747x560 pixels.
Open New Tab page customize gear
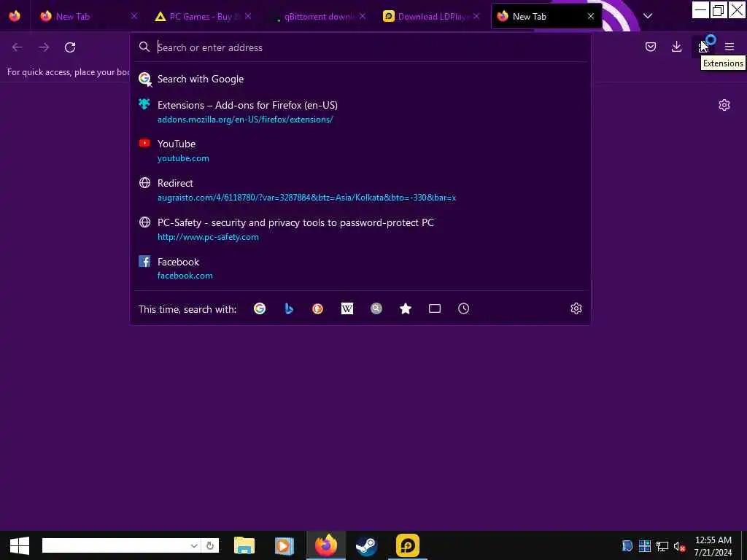point(724,105)
